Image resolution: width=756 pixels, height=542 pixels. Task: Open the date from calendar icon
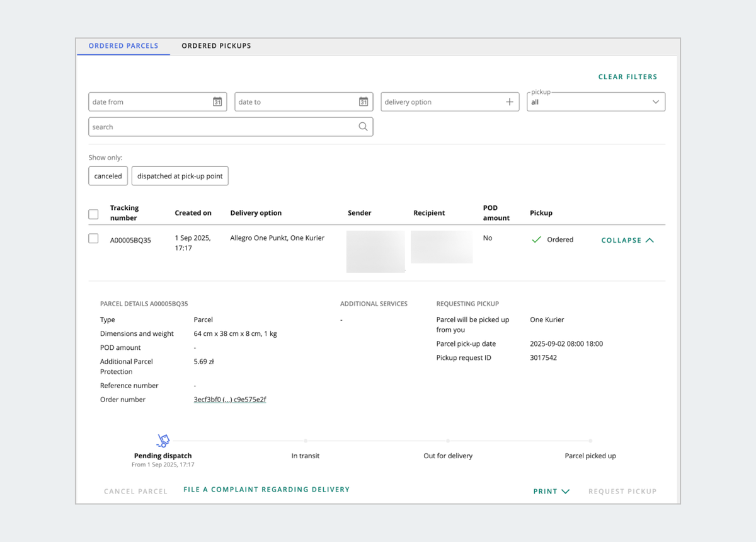217,102
